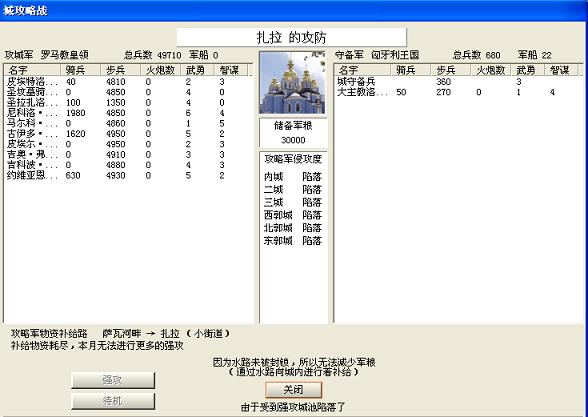Click defender total troops value 680
Screen dimensions: 588x417
coord(493,56)
